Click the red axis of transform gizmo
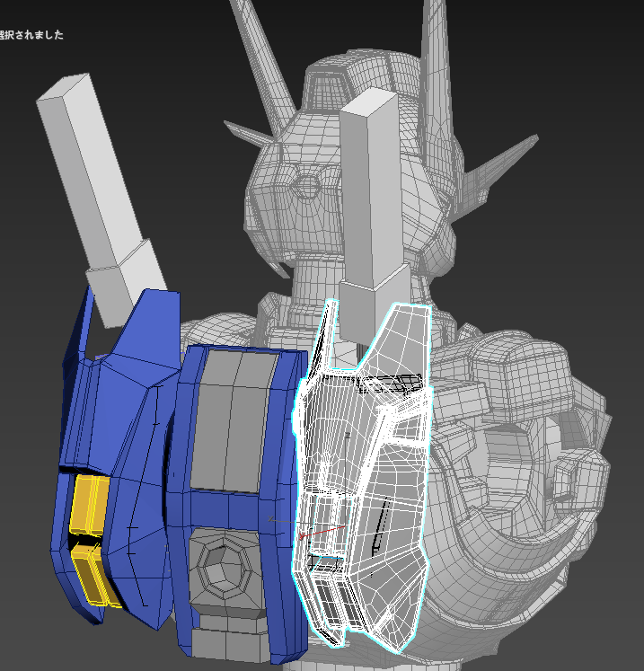Screen dimensions: 644x671 coord(324,531)
